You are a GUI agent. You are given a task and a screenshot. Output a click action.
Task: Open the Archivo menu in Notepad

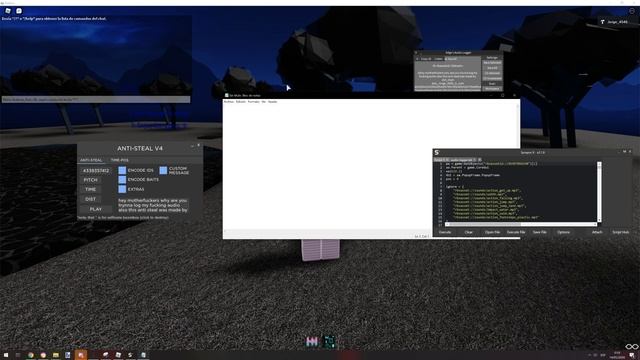tap(229, 102)
